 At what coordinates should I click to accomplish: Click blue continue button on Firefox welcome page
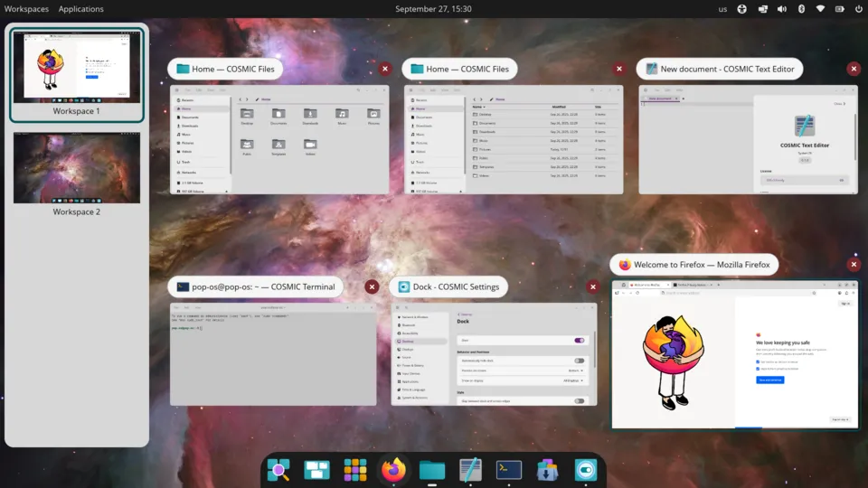click(770, 380)
